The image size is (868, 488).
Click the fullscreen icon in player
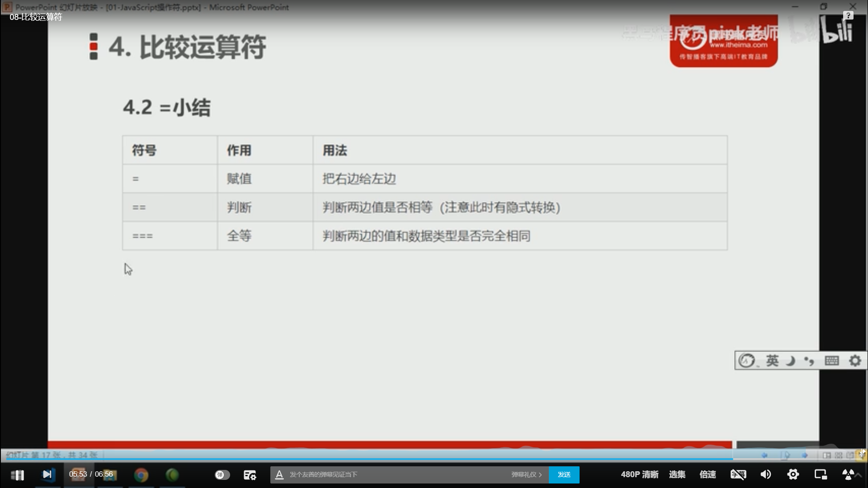click(848, 474)
